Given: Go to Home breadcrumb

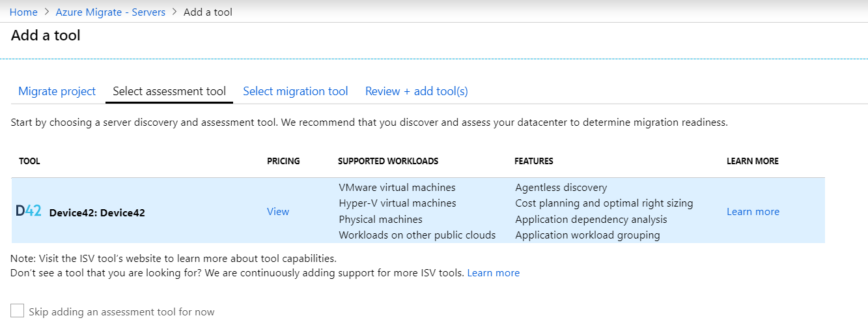Looking at the screenshot, I should [x=23, y=12].
